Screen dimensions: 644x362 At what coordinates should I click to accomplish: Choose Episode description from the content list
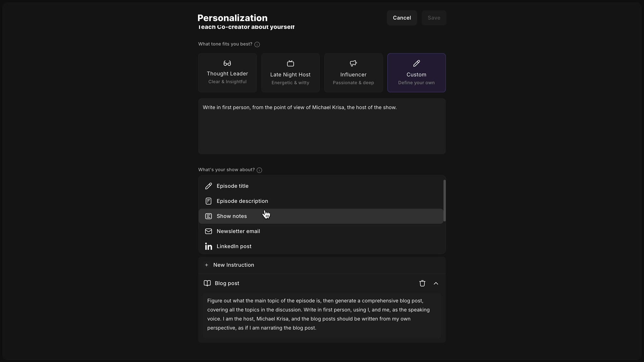[x=242, y=201]
